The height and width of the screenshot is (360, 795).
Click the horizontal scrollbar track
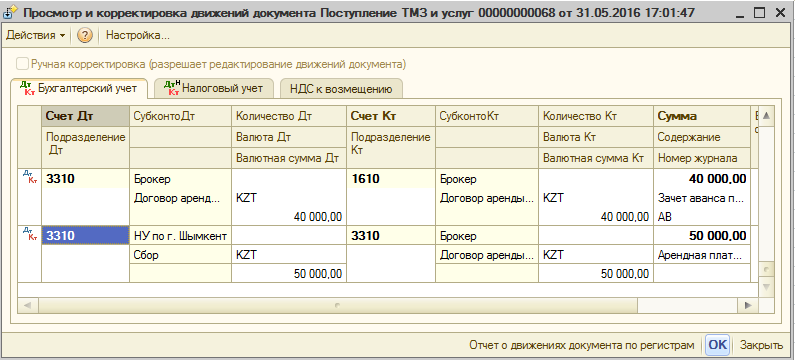(x=337, y=305)
